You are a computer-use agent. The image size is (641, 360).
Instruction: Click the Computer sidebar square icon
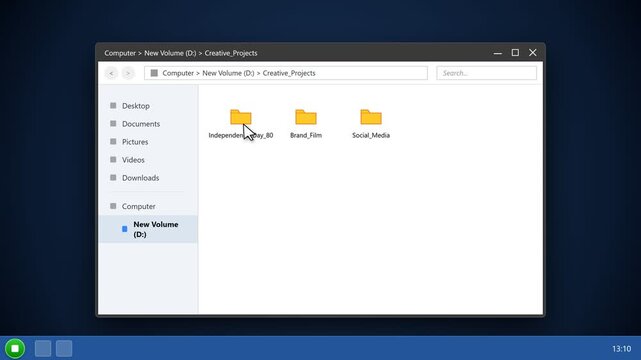113,206
